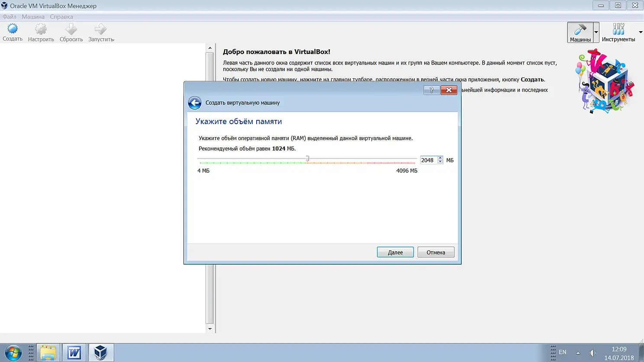Click 'Добро пожаловать в VirtualBox!' heading
The height and width of the screenshot is (362, 644).
277,51
